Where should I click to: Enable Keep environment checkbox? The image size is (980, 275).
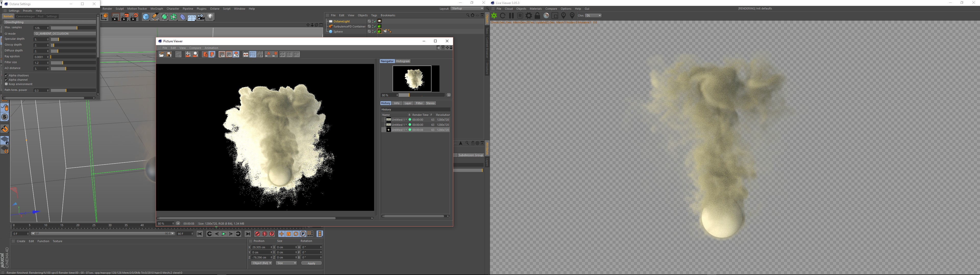6,84
